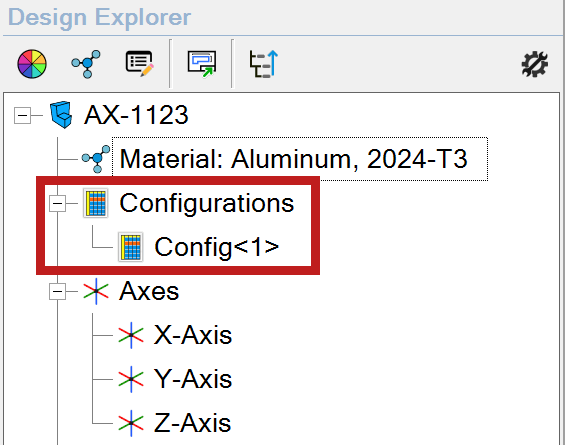
Task: Open the color wheel appearance tool
Action: click(32, 64)
